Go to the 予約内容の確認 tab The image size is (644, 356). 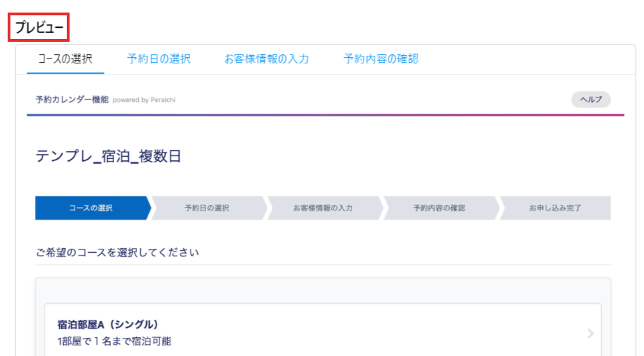click(x=381, y=59)
